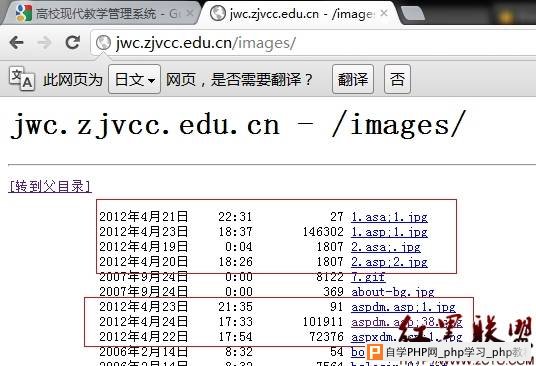
Task: Click the date 2012年4月19日
Action: click(x=144, y=247)
